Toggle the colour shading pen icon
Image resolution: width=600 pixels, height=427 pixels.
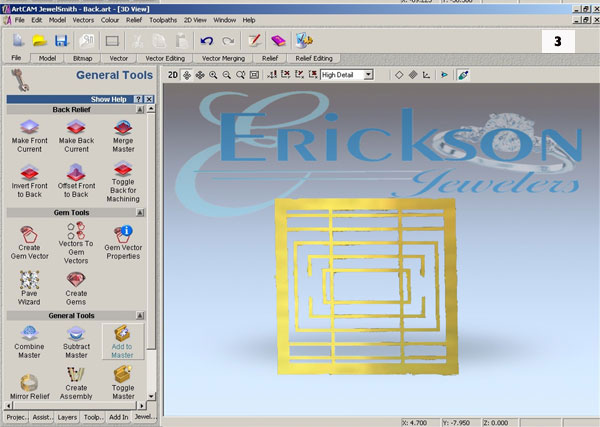pyautogui.click(x=463, y=75)
